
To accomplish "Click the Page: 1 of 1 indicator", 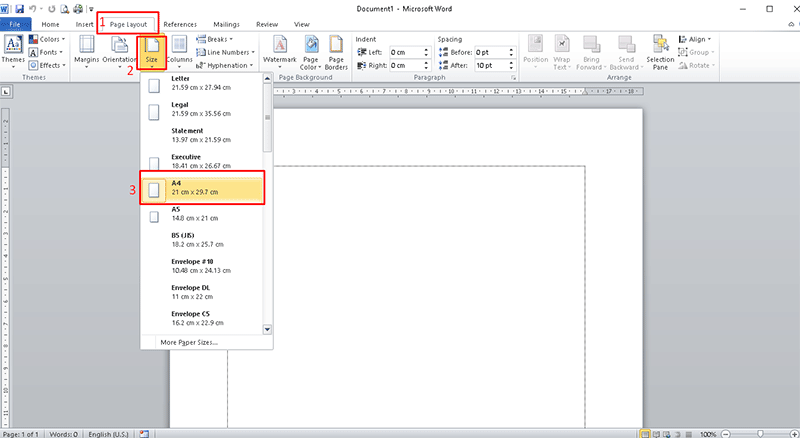I will click(20, 434).
